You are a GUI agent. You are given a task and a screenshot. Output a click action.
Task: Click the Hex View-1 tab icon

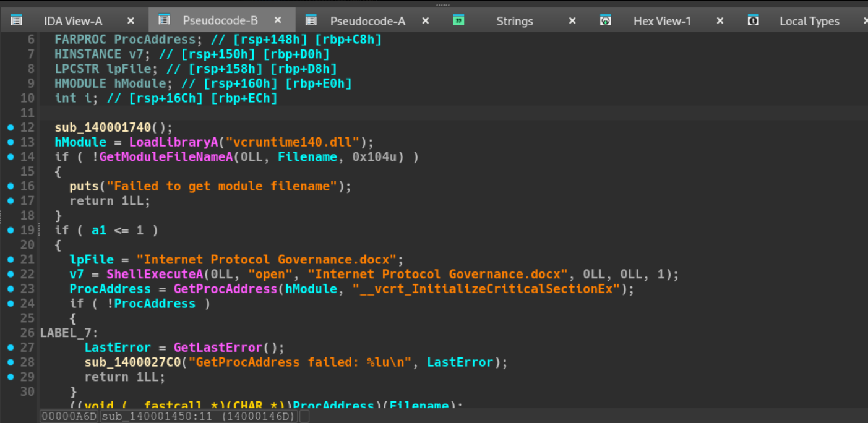click(x=606, y=20)
